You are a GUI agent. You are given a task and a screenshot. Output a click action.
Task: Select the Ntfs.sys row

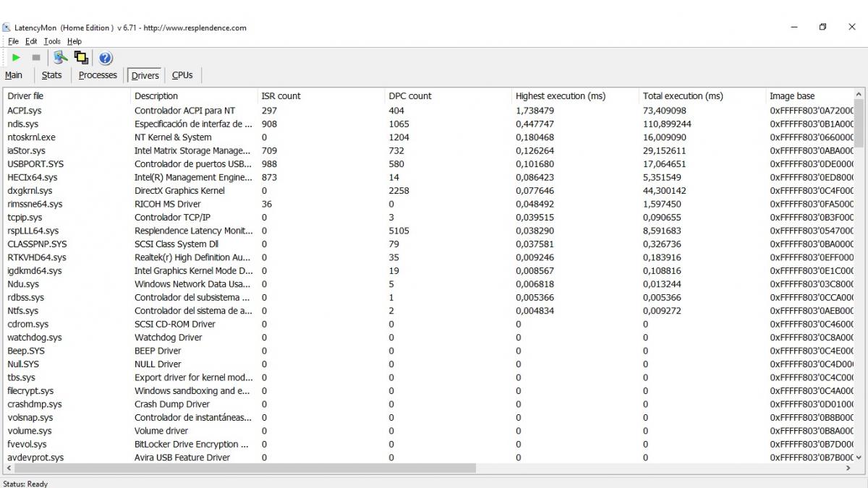coord(429,311)
